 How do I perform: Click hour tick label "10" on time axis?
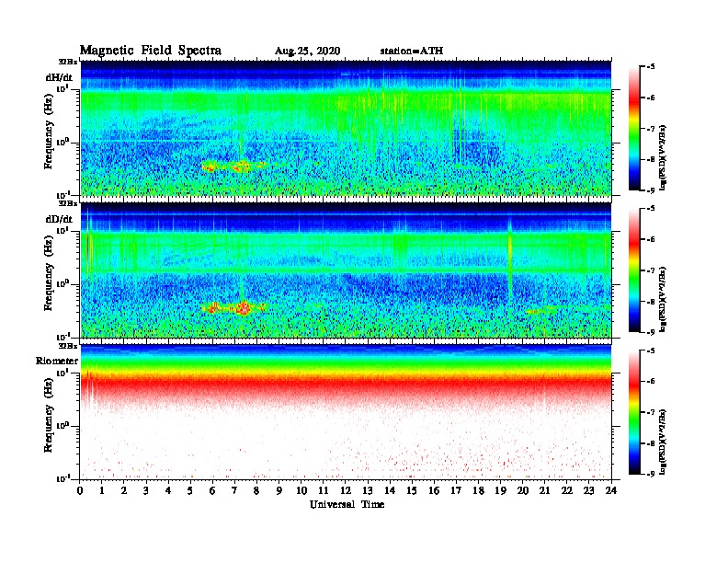(301, 490)
